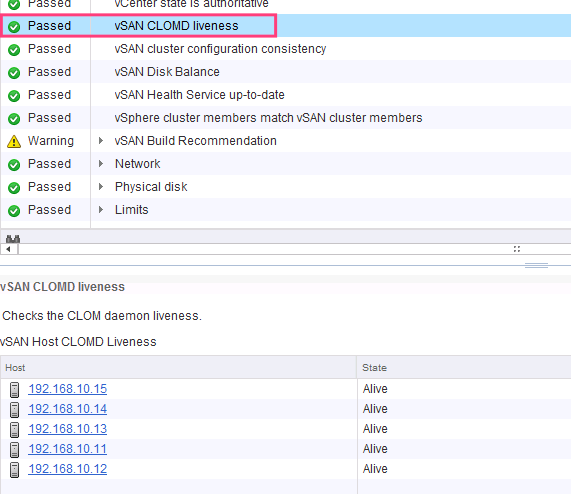The image size is (571, 494).
Task: Open host link 192.168.10.12
Action: click(x=68, y=469)
